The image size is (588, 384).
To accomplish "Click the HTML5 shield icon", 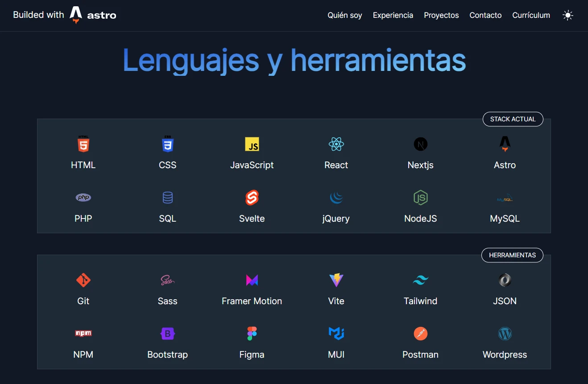I will click(83, 144).
